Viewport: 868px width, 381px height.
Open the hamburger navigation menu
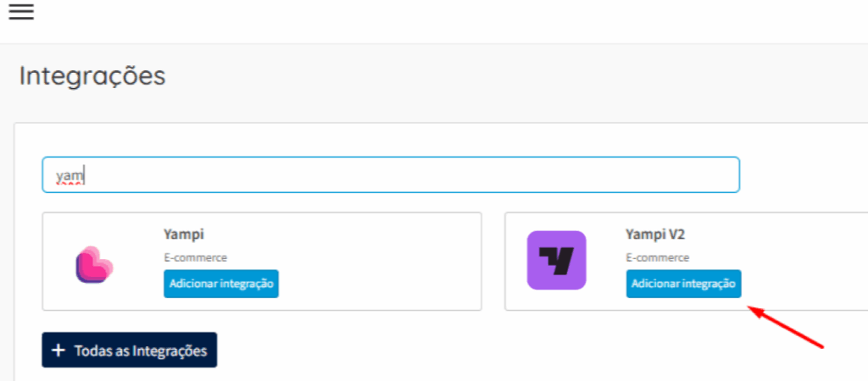(21, 12)
